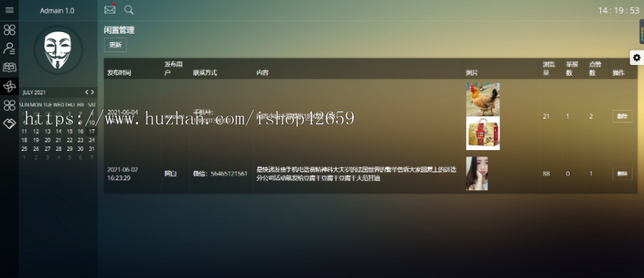Click like count 2 in first row
644x278 pixels.
[x=591, y=116]
